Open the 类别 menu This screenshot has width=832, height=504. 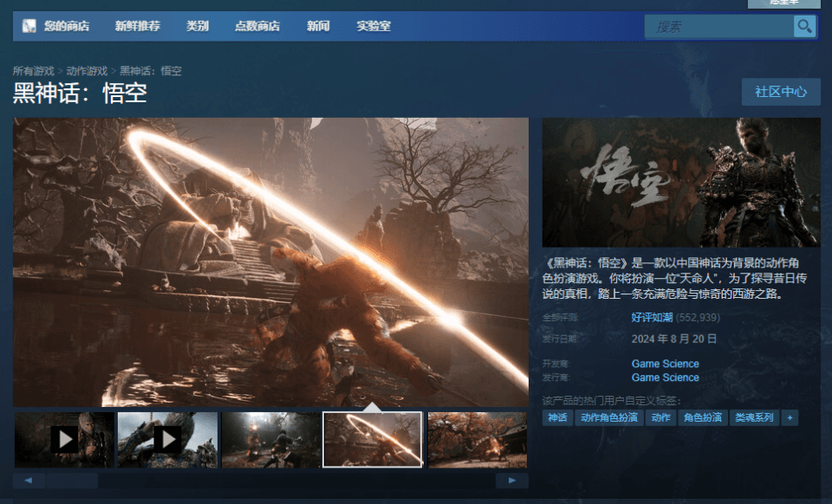[x=198, y=26]
